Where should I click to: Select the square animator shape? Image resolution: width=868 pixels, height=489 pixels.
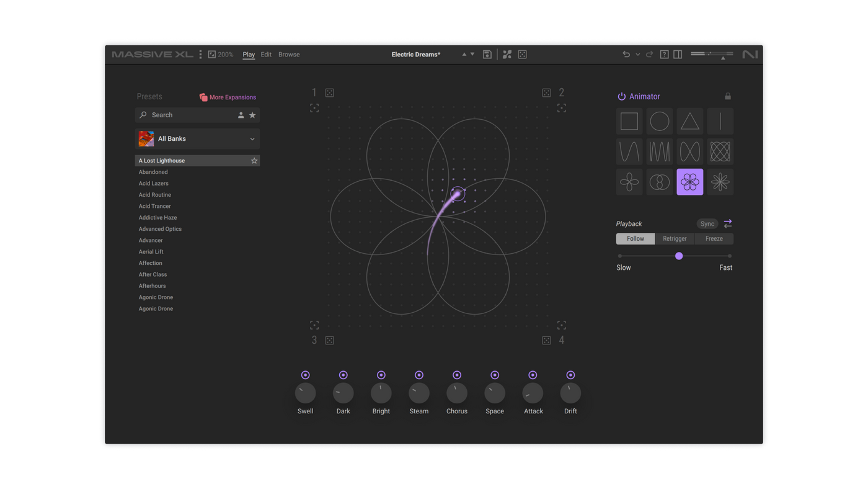click(x=629, y=121)
